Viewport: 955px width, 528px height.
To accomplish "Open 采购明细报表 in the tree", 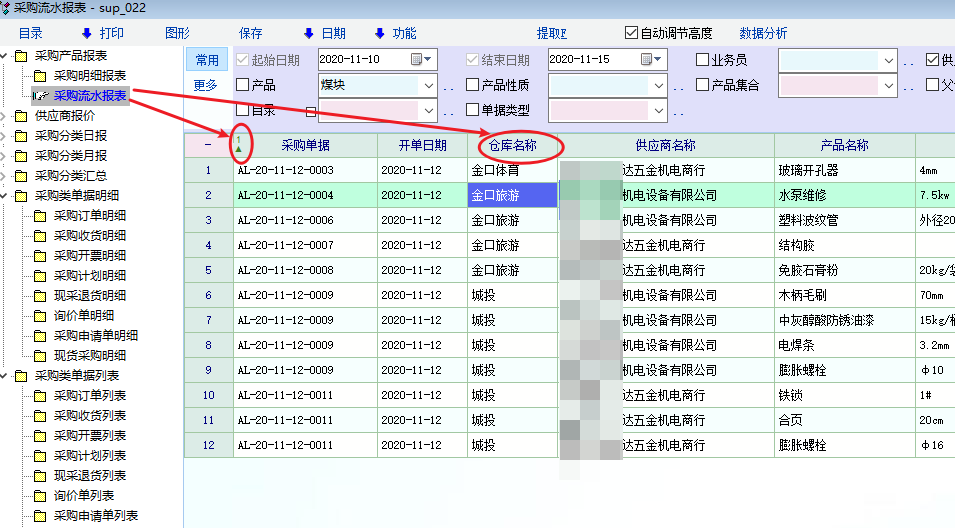I will coord(89,76).
